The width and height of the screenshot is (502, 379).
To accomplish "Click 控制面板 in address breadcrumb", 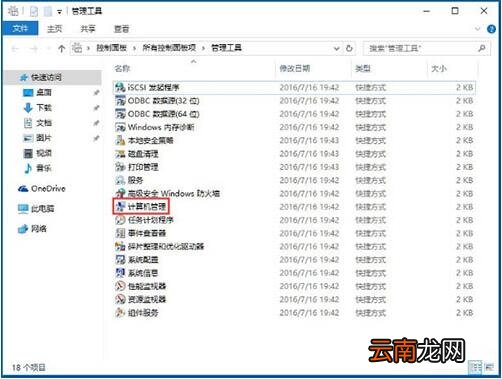I will pyautogui.click(x=111, y=48).
